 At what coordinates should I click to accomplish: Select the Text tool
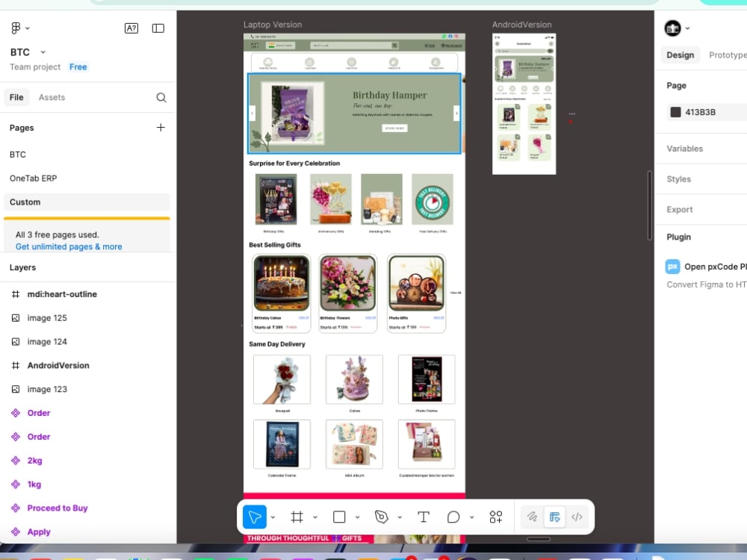pyautogui.click(x=423, y=517)
